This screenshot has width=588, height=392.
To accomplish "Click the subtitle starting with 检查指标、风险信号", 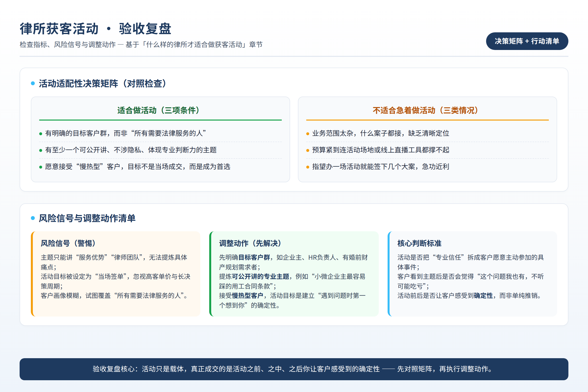I will coord(141,45).
